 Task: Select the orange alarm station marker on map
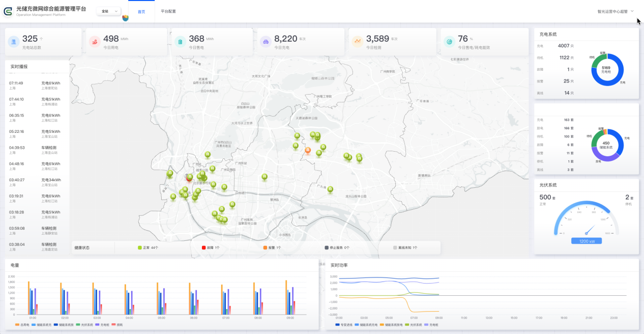click(x=307, y=151)
